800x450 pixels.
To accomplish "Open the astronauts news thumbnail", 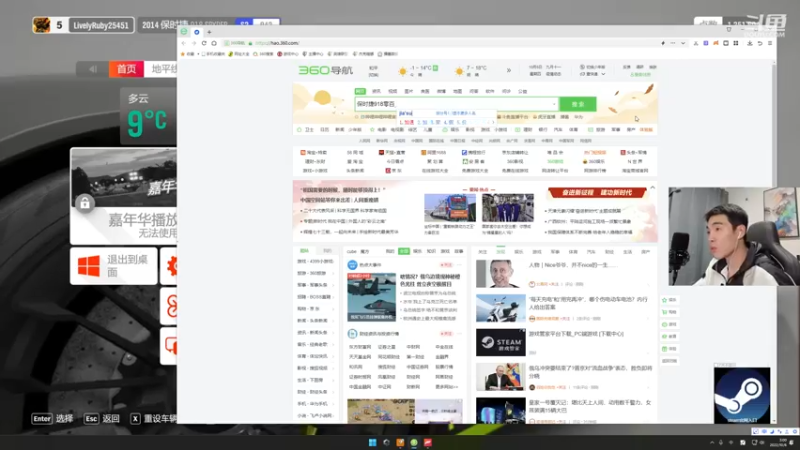I will tap(508, 208).
